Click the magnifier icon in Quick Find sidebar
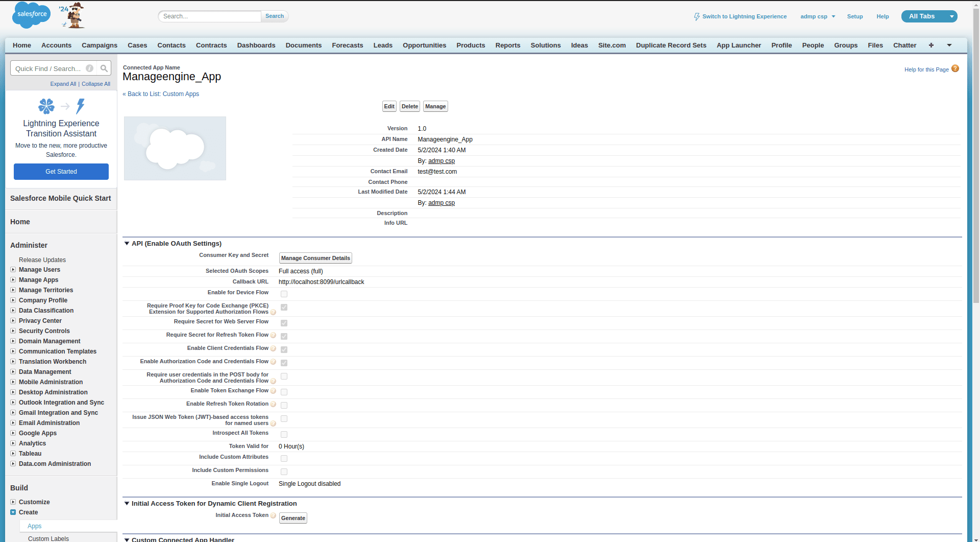The height and width of the screenshot is (542, 980). click(x=103, y=68)
